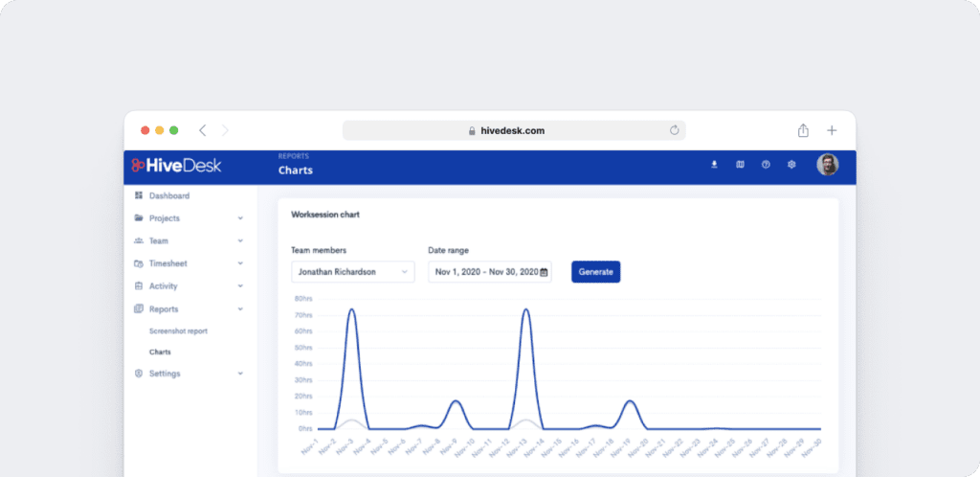Image resolution: width=980 pixels, height=477 pixels.
Task: Click the download icon in header
Action: tap(714, 165)
